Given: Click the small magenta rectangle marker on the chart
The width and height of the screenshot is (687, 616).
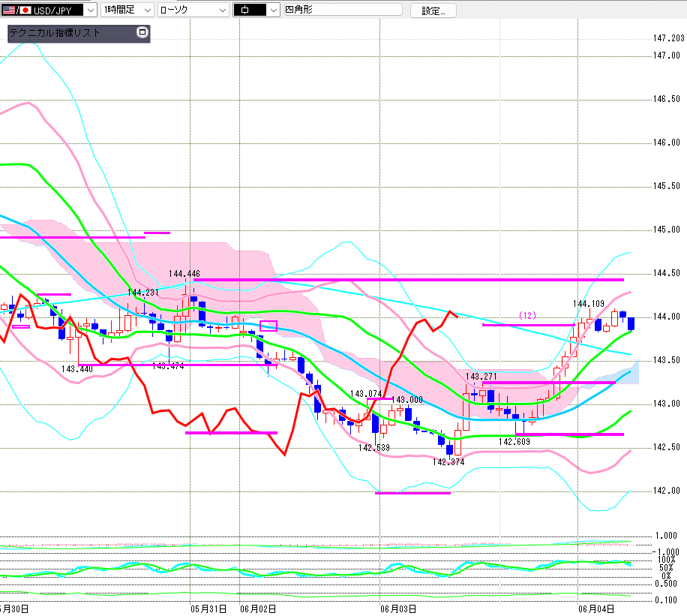Looking at the screenshot, I should point(268,326).
